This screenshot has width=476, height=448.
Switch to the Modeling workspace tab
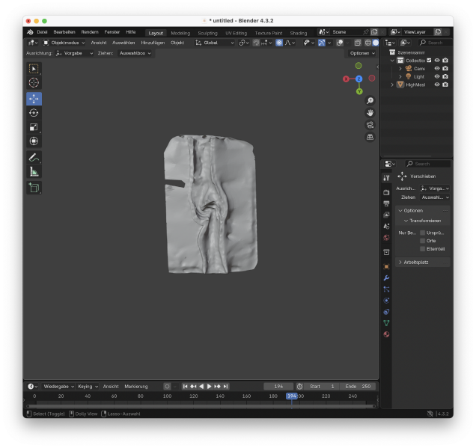180,33
